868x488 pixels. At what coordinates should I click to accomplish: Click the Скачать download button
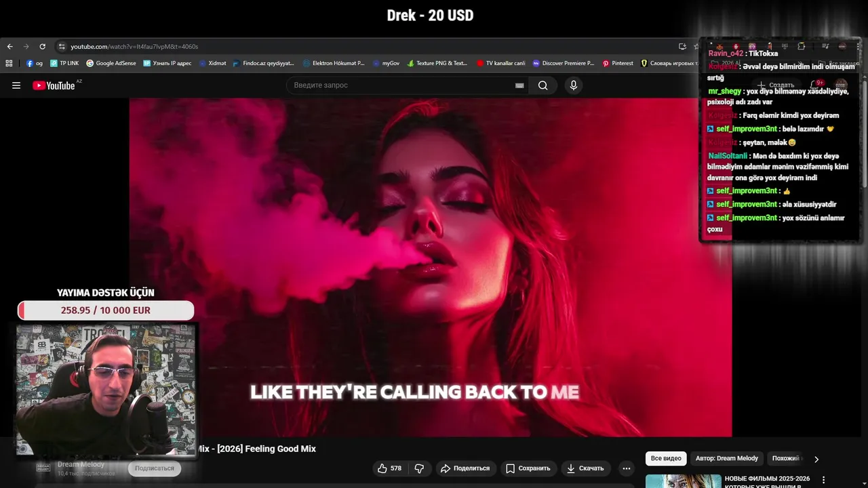[585, 468]
